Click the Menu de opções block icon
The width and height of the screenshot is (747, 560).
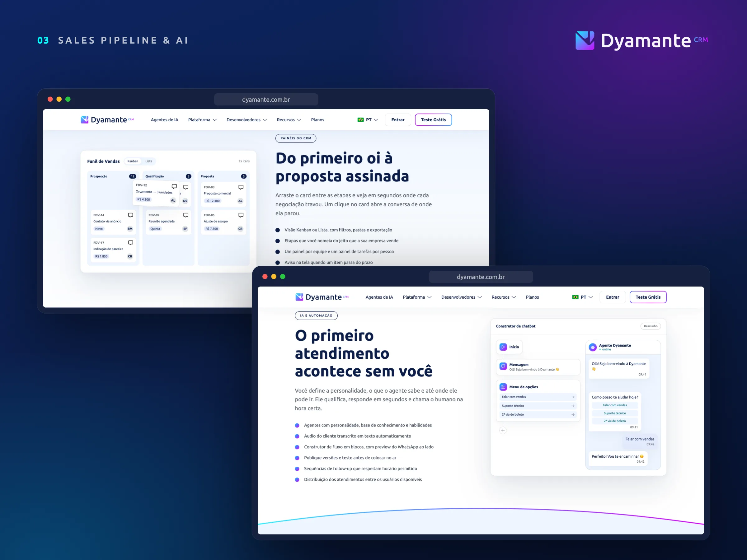(503, 387)
